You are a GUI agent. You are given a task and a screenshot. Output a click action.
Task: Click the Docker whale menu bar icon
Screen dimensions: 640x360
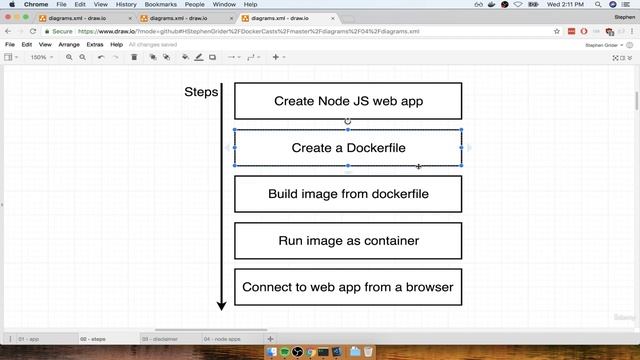pos(491,4)
